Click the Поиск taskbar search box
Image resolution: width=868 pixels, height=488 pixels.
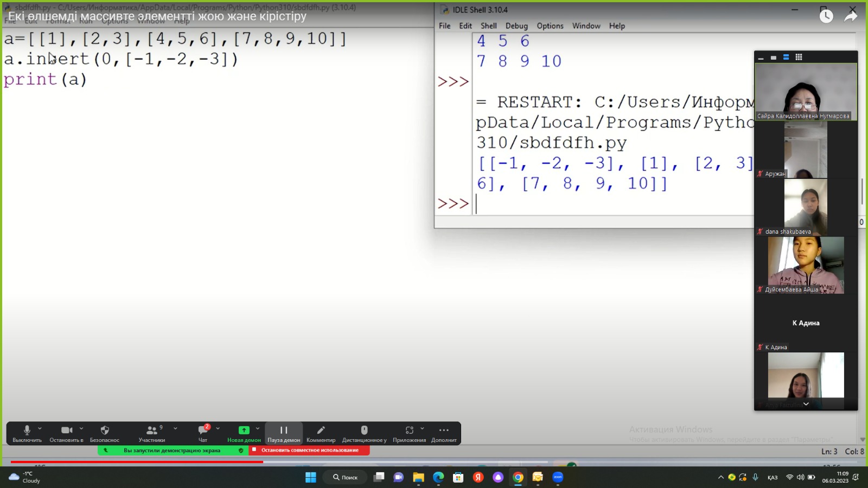click(x=346, y=477)
